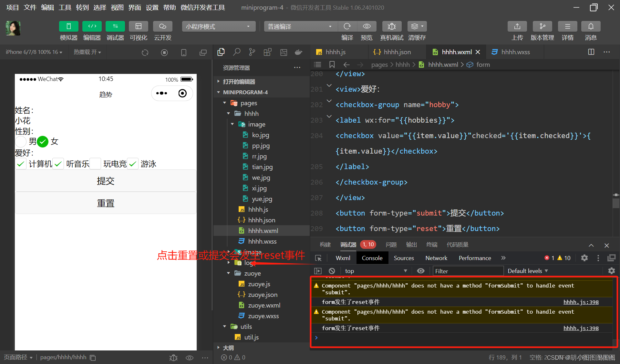This screenshot has width=620, height=364.
Task: Switch to hhhh.wxss tab
Action: coord(515,52)
